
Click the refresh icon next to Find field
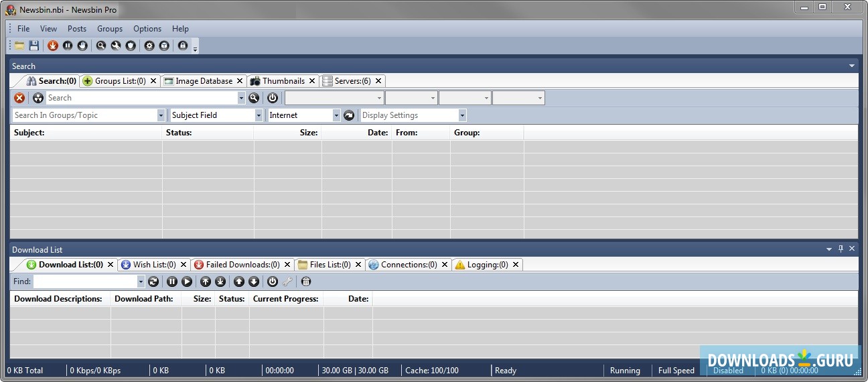(153, 281)
